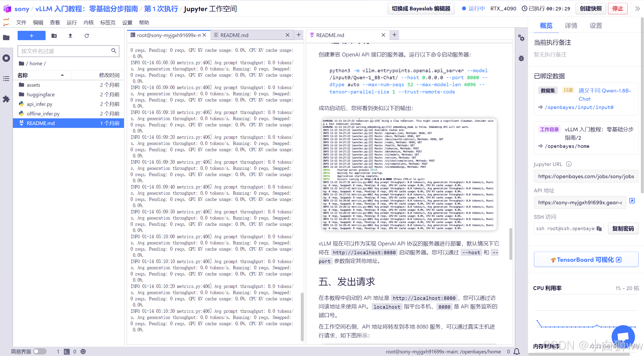Open the property inspector gears icon
The width and height of the screenshot is (644, 356).
coord(521,38)
